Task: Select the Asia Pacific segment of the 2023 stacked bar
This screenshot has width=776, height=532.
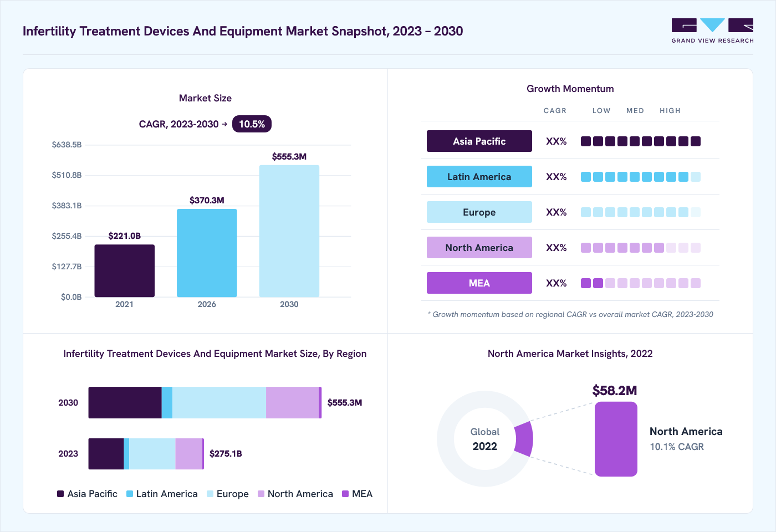Action: tap(106, 454)
